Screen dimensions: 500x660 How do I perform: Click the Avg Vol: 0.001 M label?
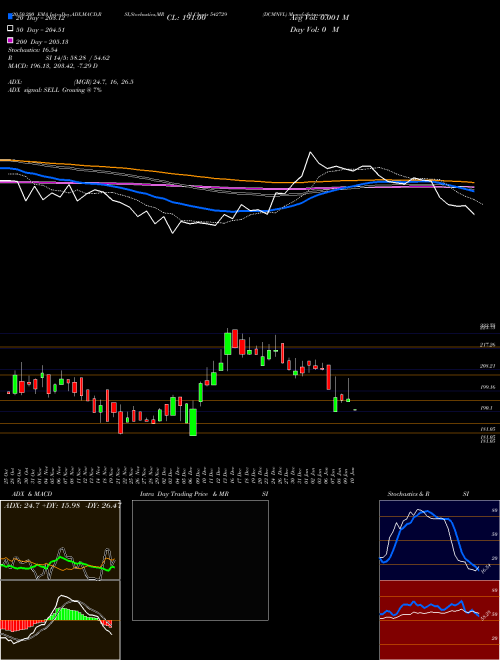point(319,18)
